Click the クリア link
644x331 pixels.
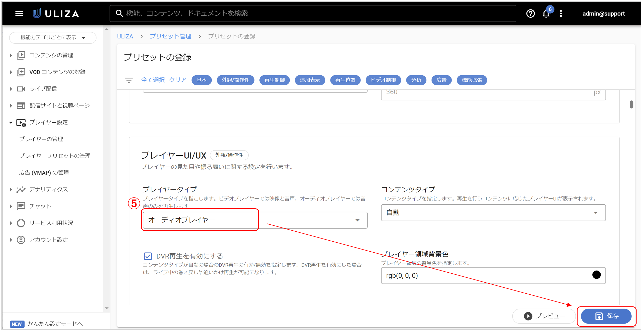(178, 80)
